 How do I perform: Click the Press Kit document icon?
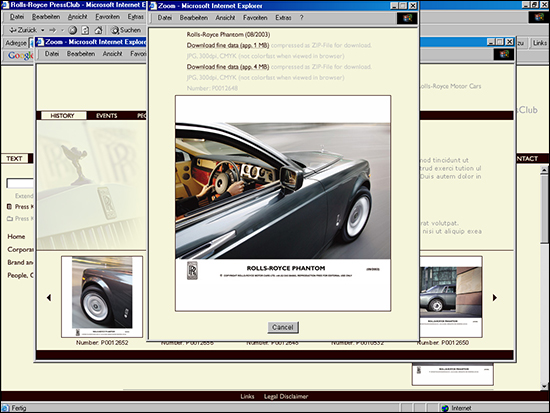[9, 206]
